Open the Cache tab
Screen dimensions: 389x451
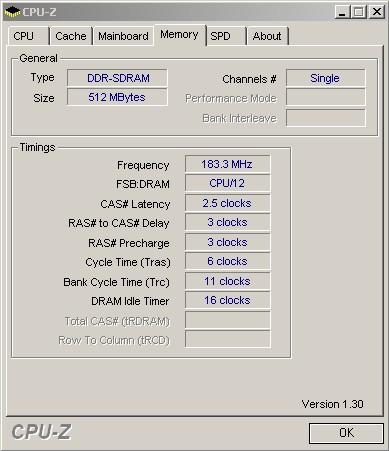(71, 36)
